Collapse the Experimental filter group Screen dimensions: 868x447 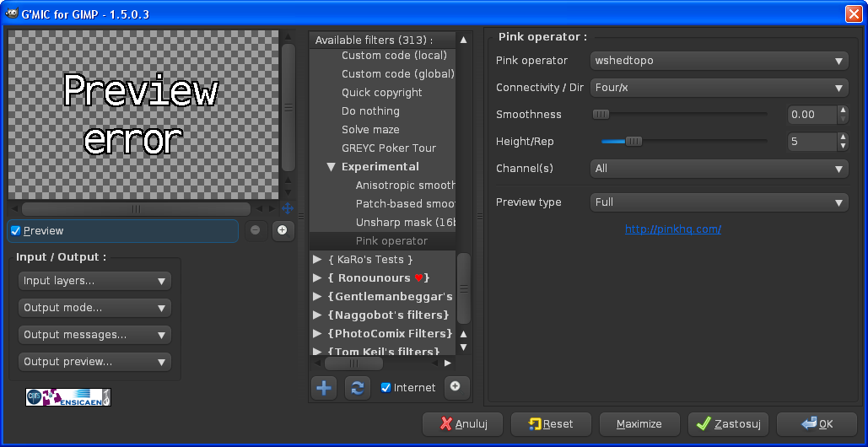coord(331,167)
